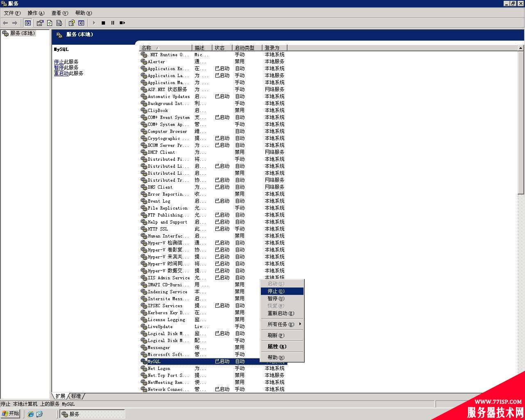Screen dimensions: 525x420
Task: Toggle the action pane toolbar icon
Action: (x=81, y=23)
